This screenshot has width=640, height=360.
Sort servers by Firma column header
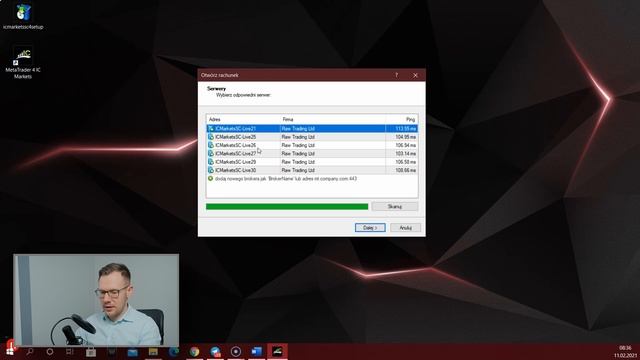[x=333, y=119]
